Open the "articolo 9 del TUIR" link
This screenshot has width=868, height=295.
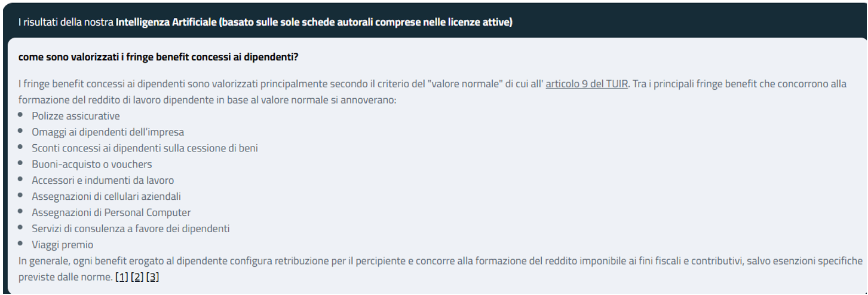(587, 84)
